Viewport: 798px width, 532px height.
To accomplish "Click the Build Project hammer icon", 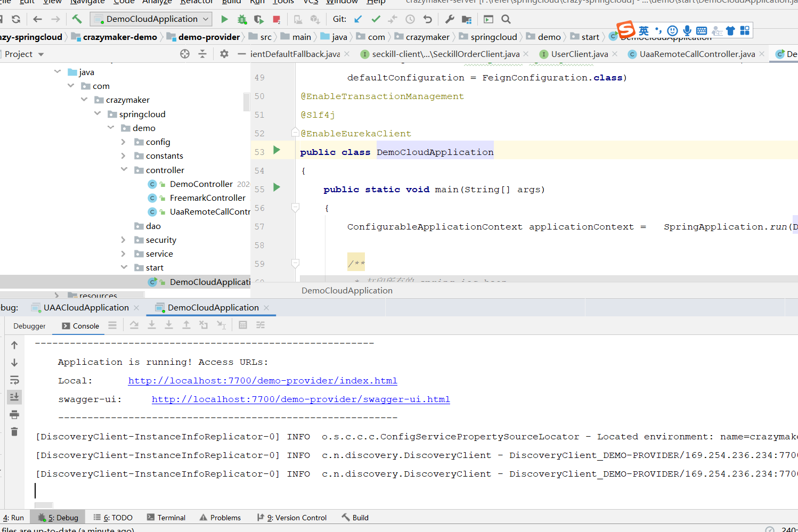I will (77, 19).
